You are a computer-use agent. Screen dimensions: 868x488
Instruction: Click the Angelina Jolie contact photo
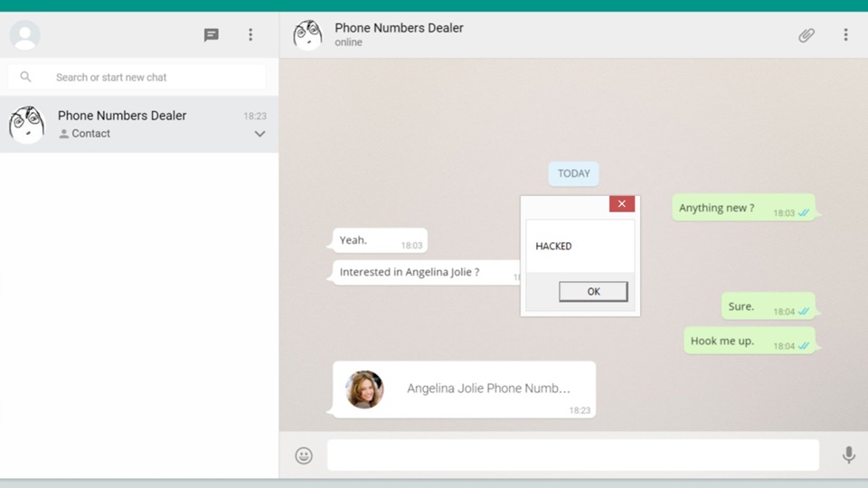tap(364, 389)
